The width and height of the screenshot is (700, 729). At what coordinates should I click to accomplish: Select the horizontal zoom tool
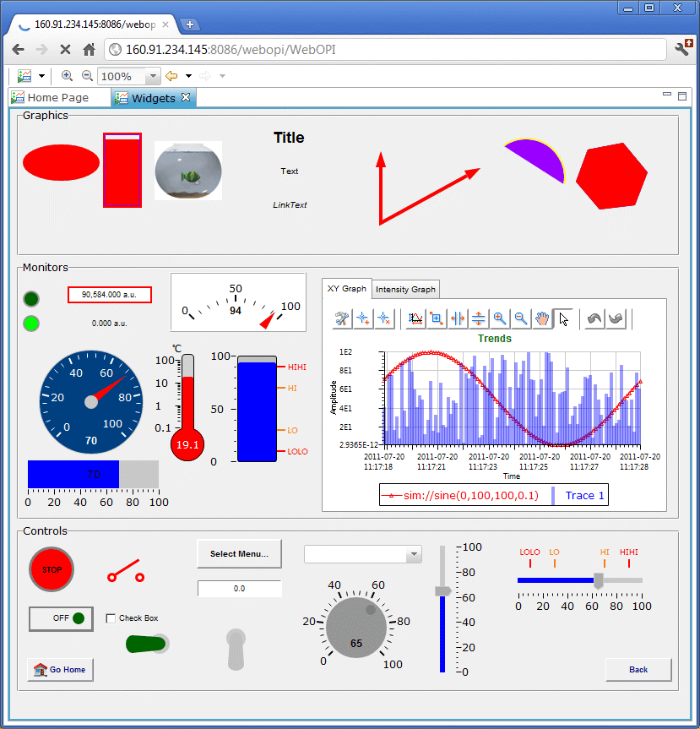coord(458,318)
